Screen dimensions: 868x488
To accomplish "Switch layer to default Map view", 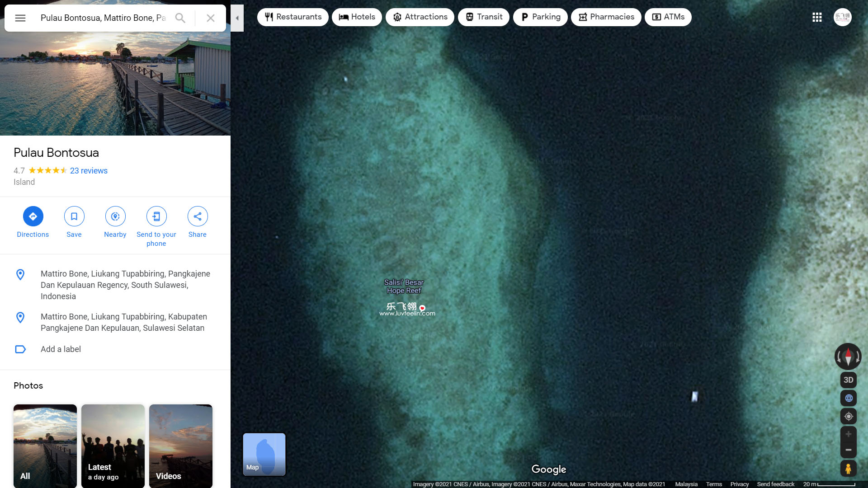I will (x=264, y=454).
